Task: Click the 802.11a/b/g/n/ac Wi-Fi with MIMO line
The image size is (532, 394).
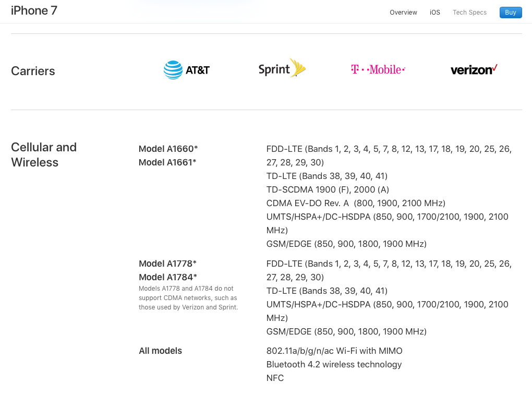Action: pos(334,351)
